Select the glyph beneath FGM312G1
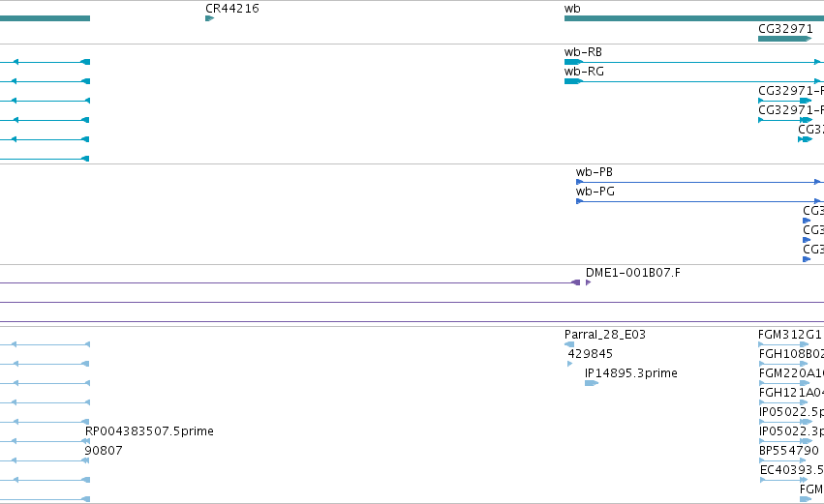Viewport: 824px width, 504px height. (783, 344)
